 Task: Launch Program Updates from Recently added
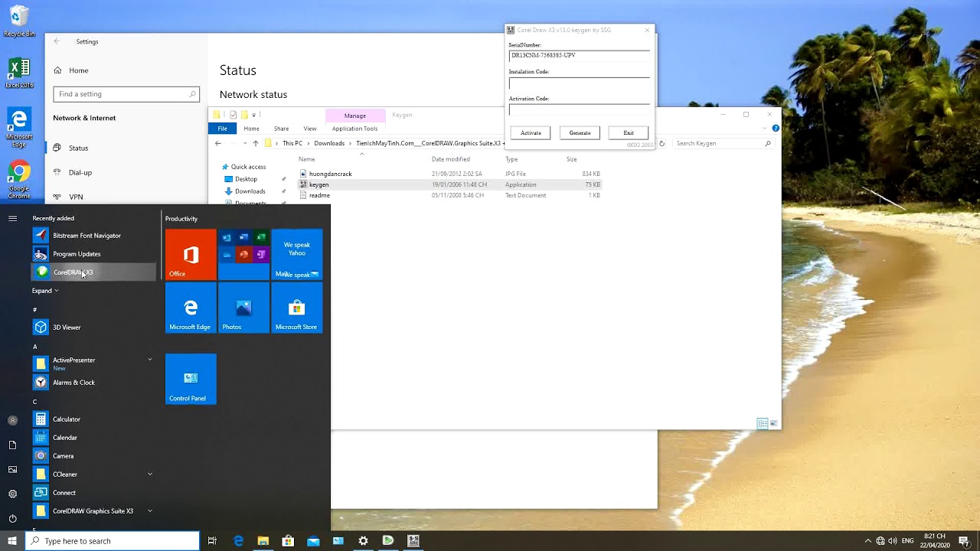tap(93, 254)
